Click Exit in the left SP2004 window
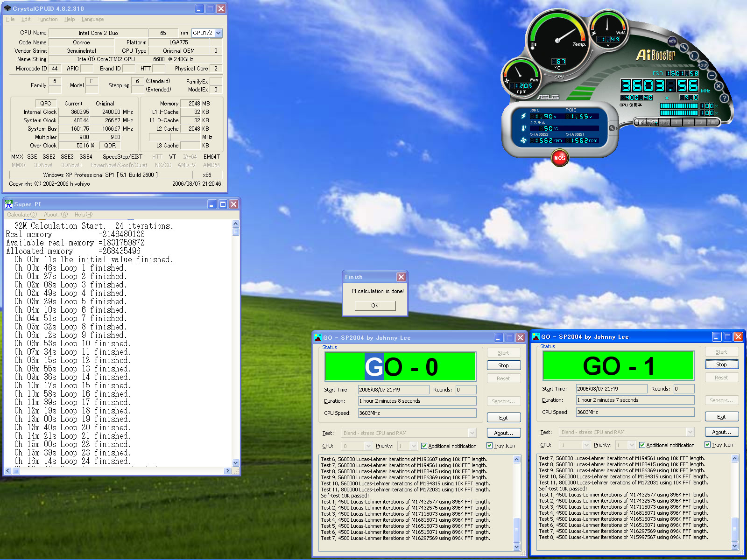This screenshot has width=747, height=560. pyautogui.click(x=503, y=418)
